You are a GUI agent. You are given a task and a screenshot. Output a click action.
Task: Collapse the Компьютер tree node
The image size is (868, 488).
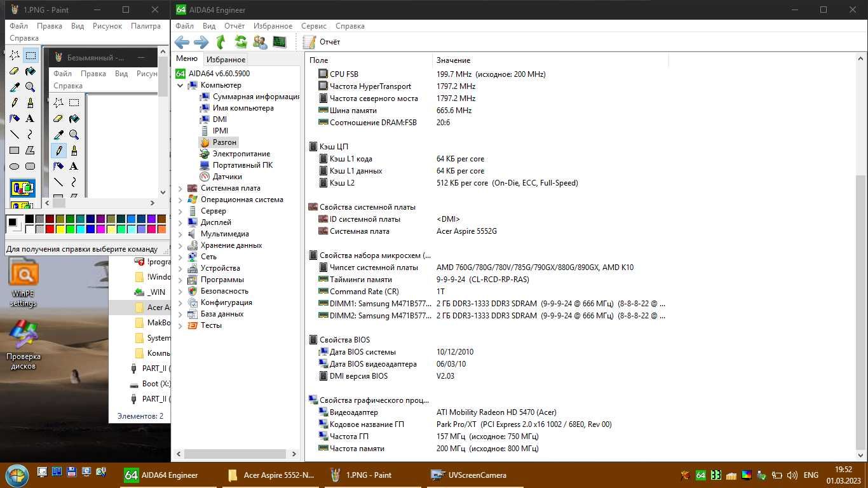click(x=180, y=85)
